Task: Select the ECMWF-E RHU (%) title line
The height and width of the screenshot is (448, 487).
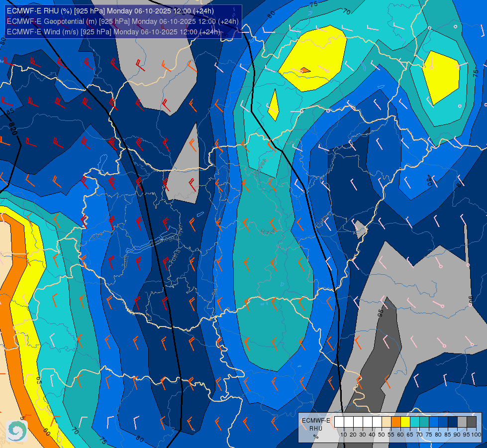Action: pos(110,11)
